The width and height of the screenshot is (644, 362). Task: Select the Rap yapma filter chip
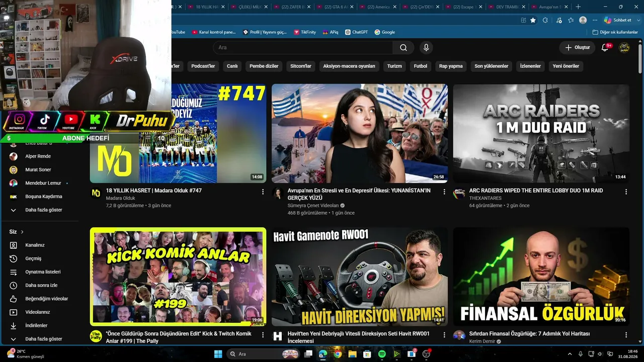tap(451, 66)
